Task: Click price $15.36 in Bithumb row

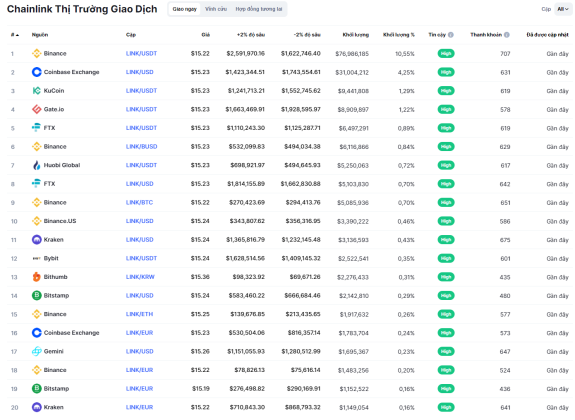Action: click(x=200, y=277)
